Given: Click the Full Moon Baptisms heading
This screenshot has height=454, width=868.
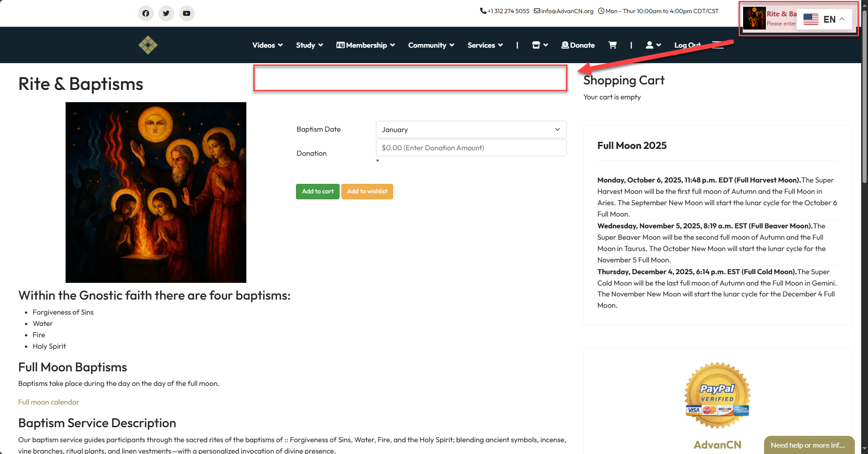Looking at the screenshot, I should (x=73, y=367).
